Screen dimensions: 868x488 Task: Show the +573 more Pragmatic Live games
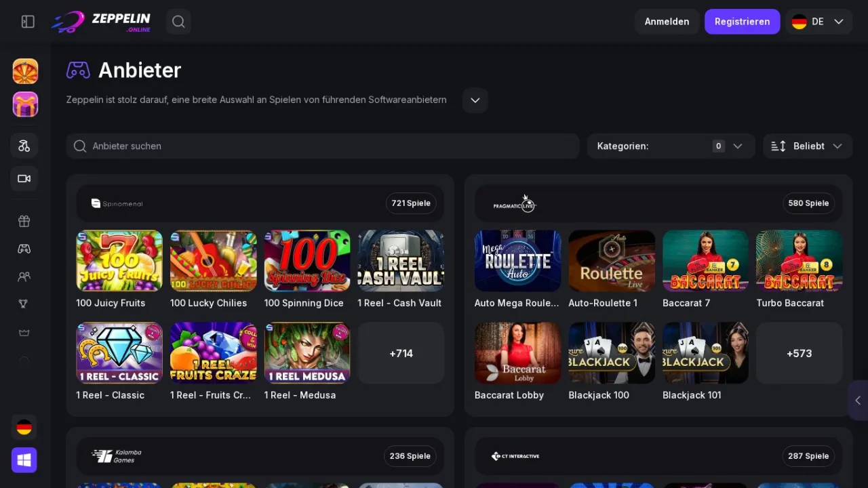799,353
